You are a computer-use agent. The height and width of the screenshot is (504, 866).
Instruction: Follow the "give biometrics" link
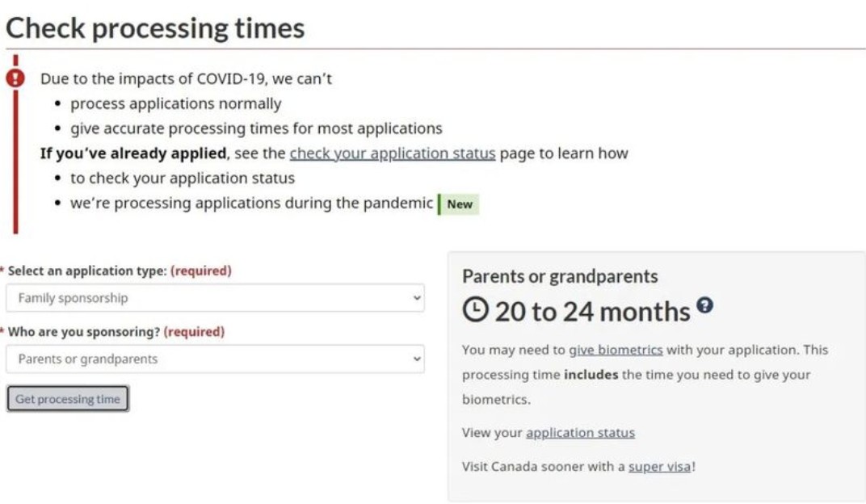click(616, 350)
